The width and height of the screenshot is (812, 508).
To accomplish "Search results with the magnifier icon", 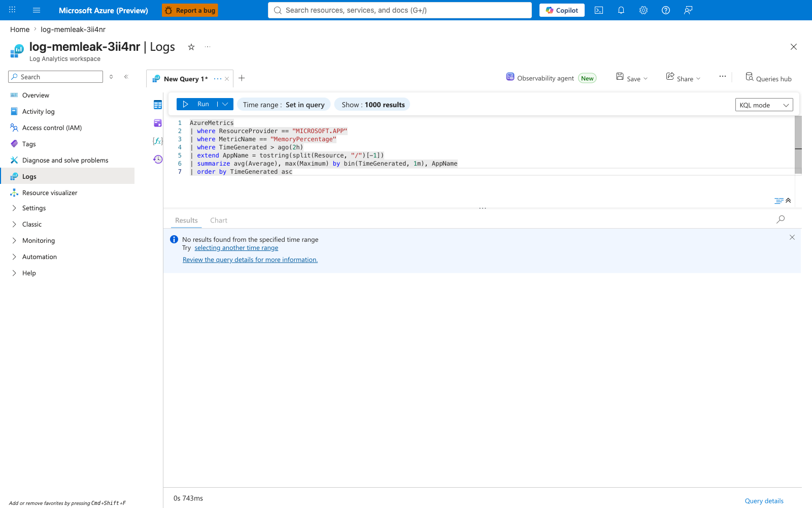I will pyautogui.click(x=781, y=219).
